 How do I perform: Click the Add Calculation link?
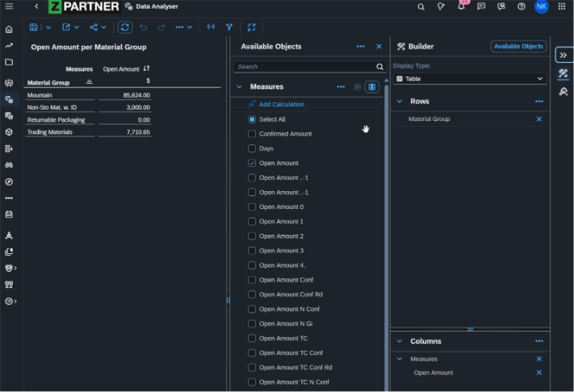281,105
